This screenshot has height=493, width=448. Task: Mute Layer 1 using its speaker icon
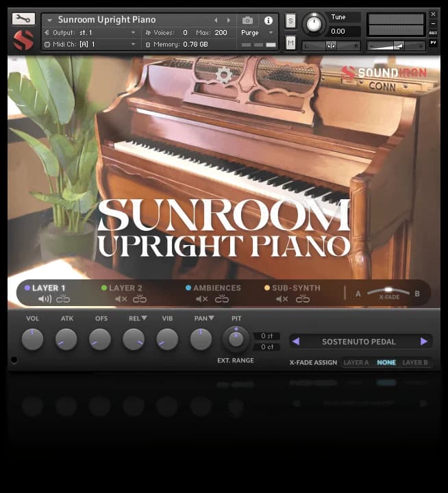point(45,299)
